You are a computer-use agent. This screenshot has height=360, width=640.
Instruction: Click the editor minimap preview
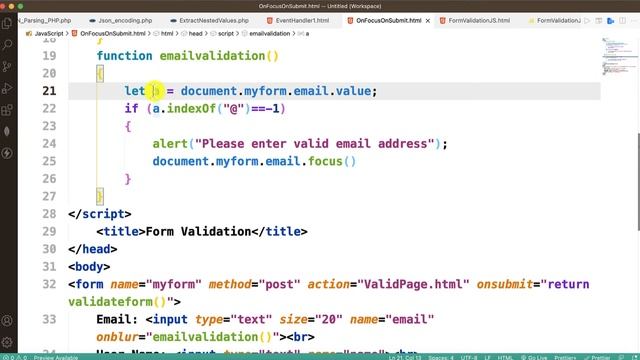(x=620, y=56)
